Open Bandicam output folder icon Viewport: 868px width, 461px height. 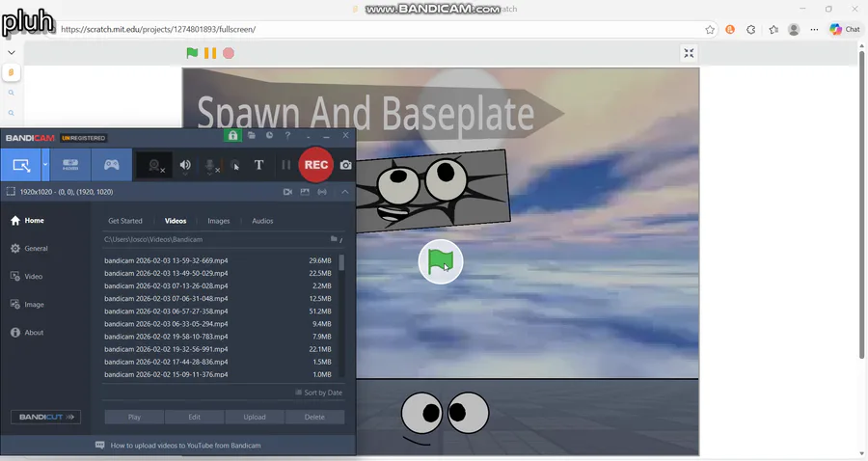click(252, 135)
